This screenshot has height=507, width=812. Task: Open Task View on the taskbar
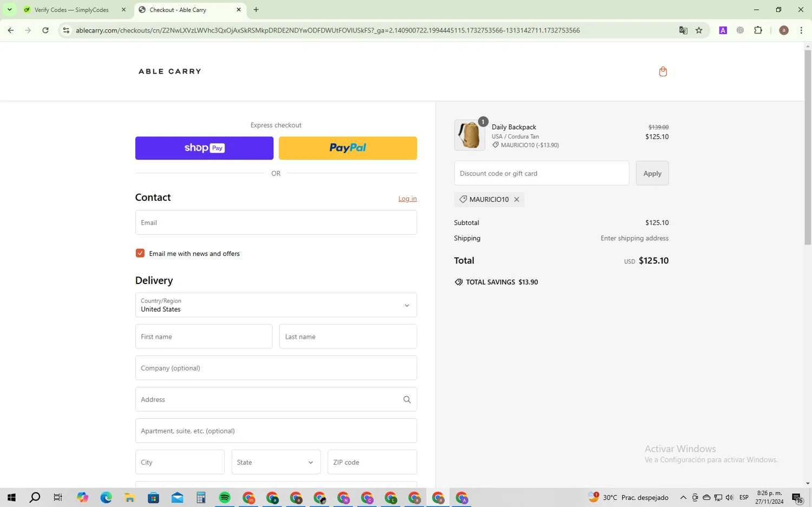[x=58, y=498]
